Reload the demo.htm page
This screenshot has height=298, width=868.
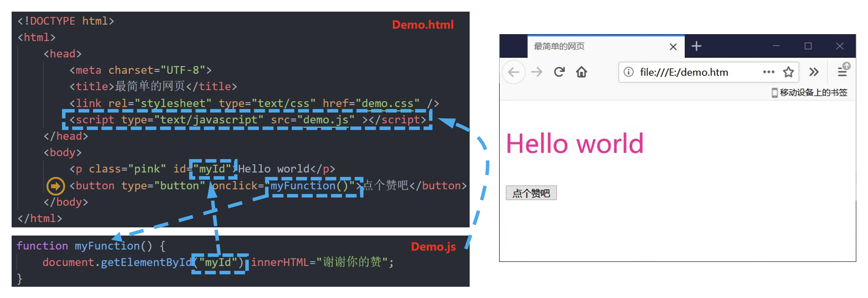[559, 72]
